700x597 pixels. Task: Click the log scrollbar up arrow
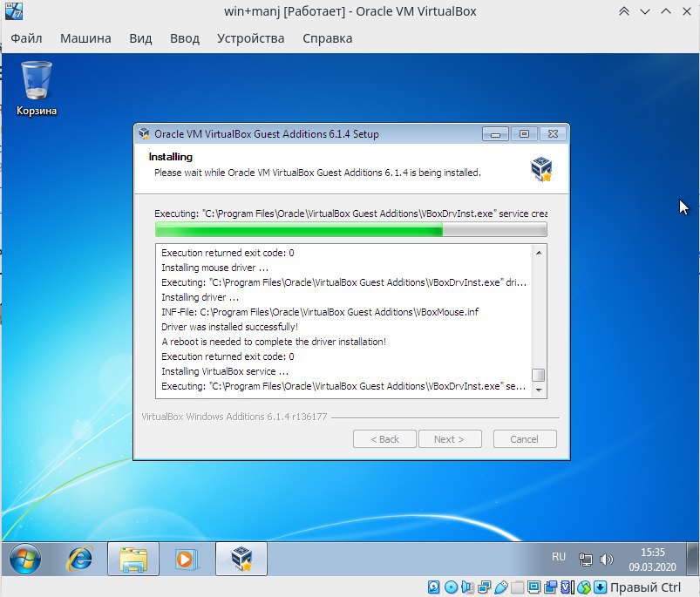tap(539, 253)
